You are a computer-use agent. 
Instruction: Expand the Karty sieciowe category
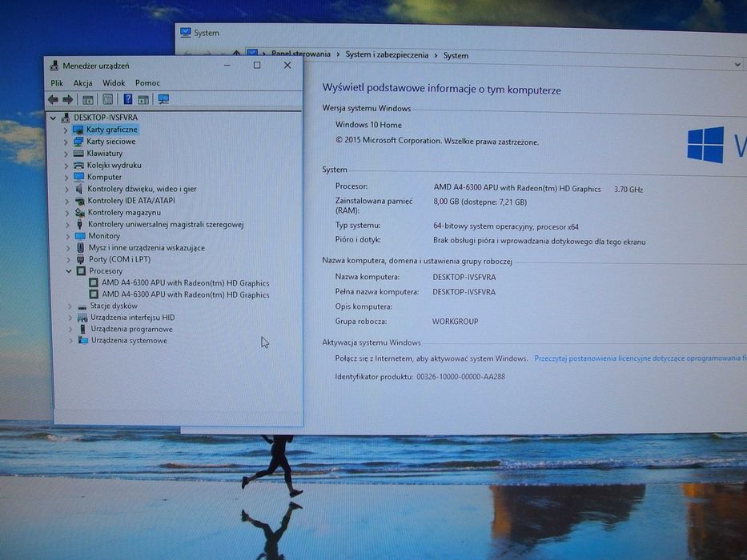click(x=66, y=142)
